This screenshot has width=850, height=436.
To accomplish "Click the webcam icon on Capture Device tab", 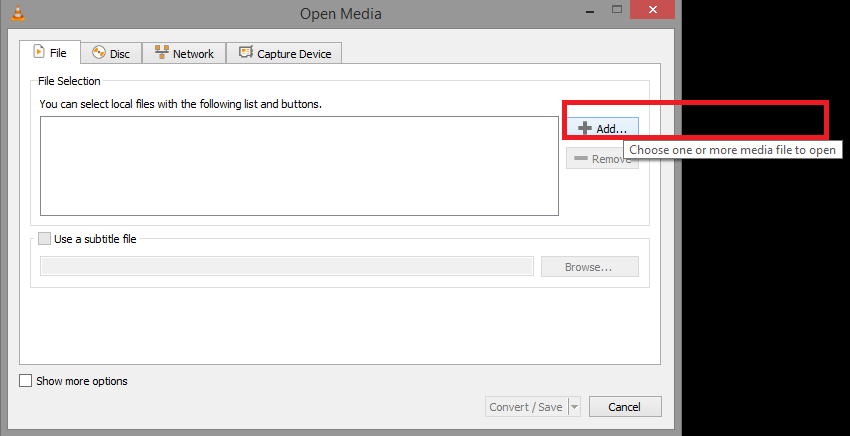I will point(245,53).
